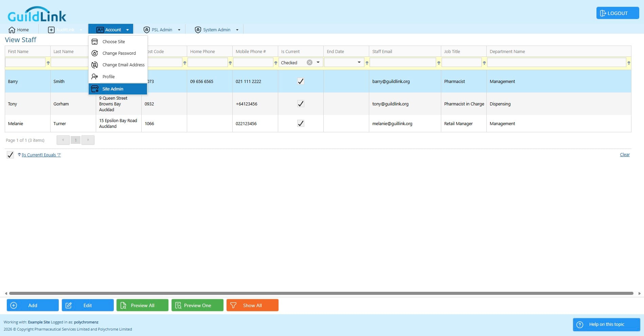The height and width of the screenshot is (336, 644).
Task: Click the Preview All button
Action: coord(142,305)
